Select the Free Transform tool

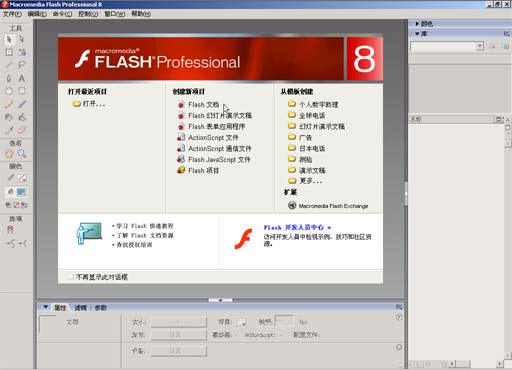click(9, 52)
